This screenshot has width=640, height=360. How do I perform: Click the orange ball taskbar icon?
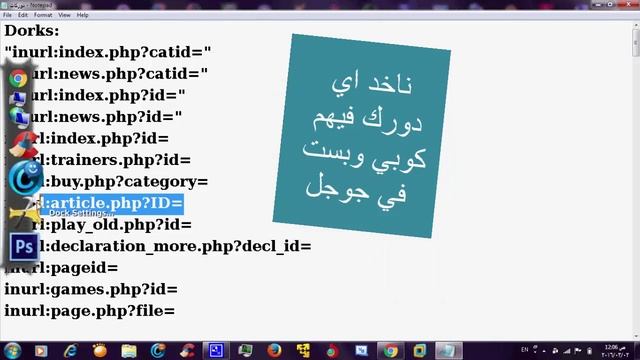[100, 351]
